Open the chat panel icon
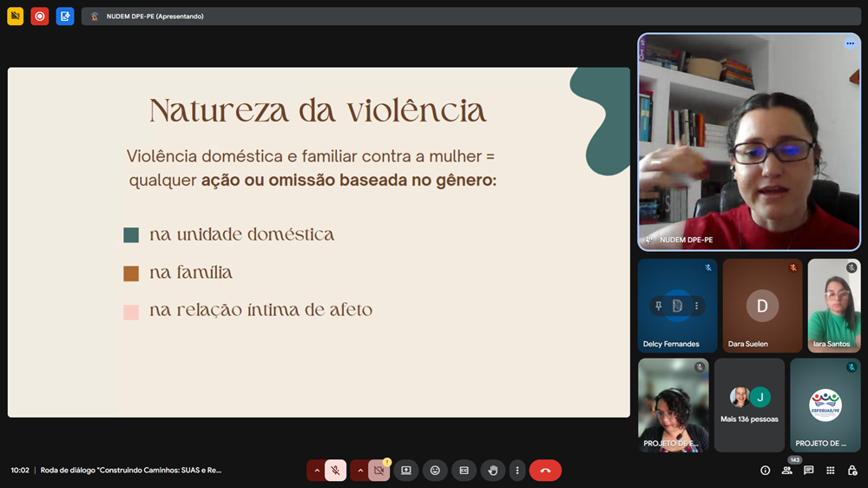 808,471
